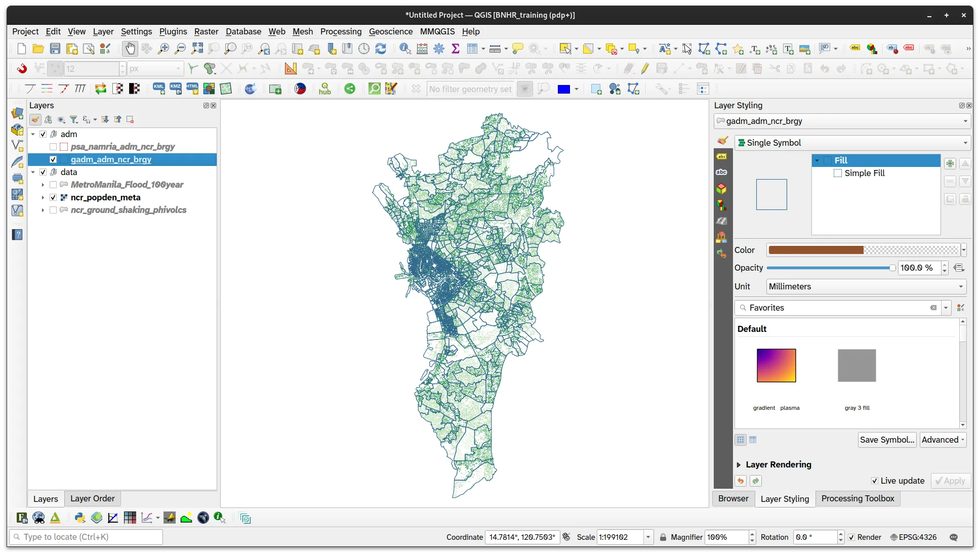
Task: Click the Fill color swatch bar
Action: [x=863, y=250]
